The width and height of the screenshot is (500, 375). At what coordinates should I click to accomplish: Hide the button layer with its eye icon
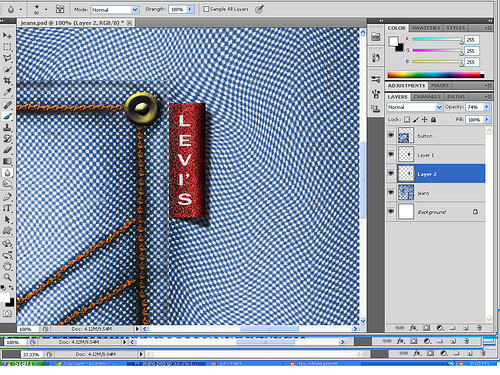391,135
